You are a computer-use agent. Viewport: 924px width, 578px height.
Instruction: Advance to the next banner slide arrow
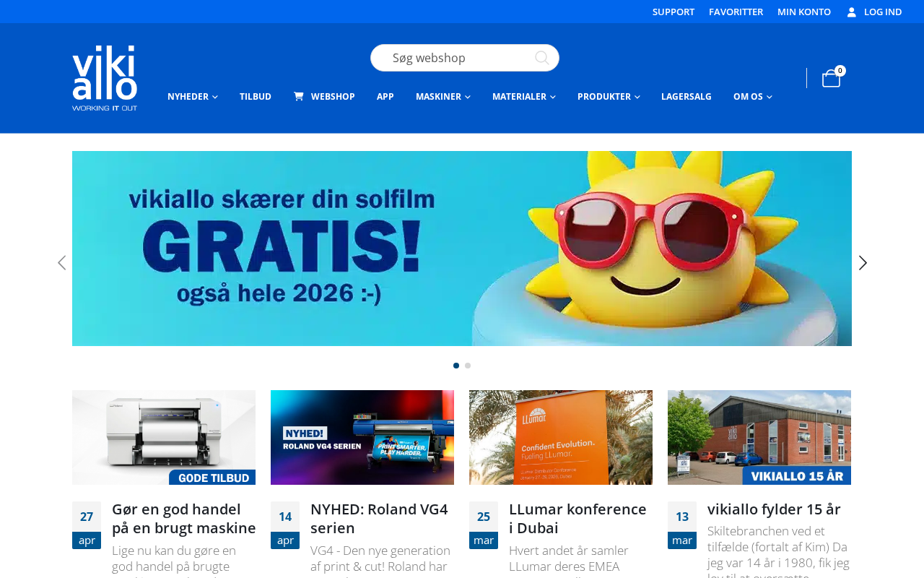(863, 263)
